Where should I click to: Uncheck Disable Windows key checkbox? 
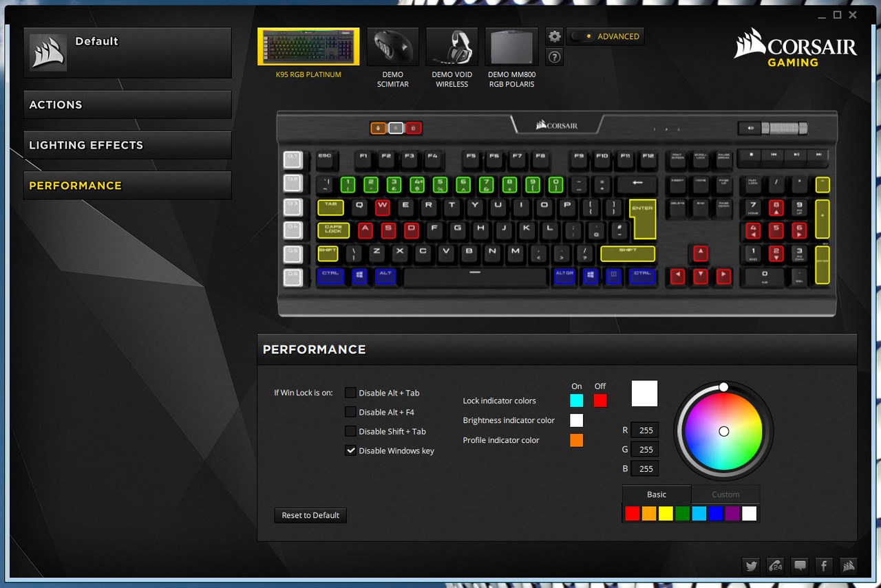(350, 450)
